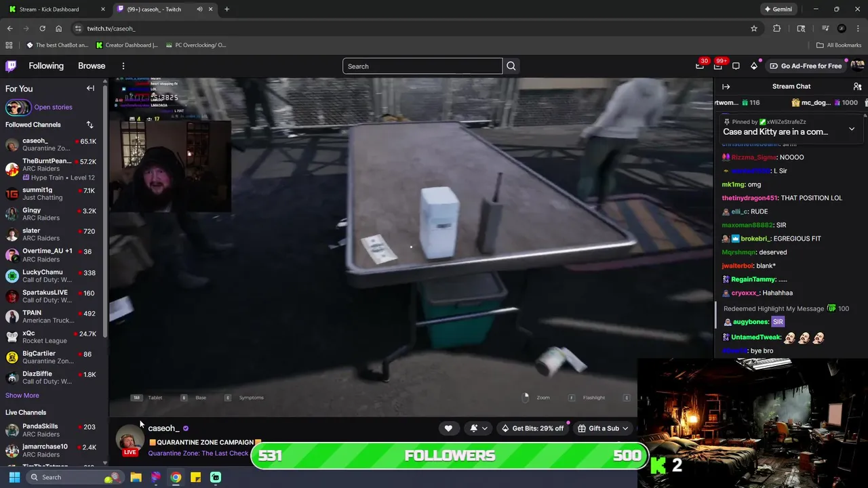Open the user profile avatar menu
The image size is (868, 488).
point(857,66)
